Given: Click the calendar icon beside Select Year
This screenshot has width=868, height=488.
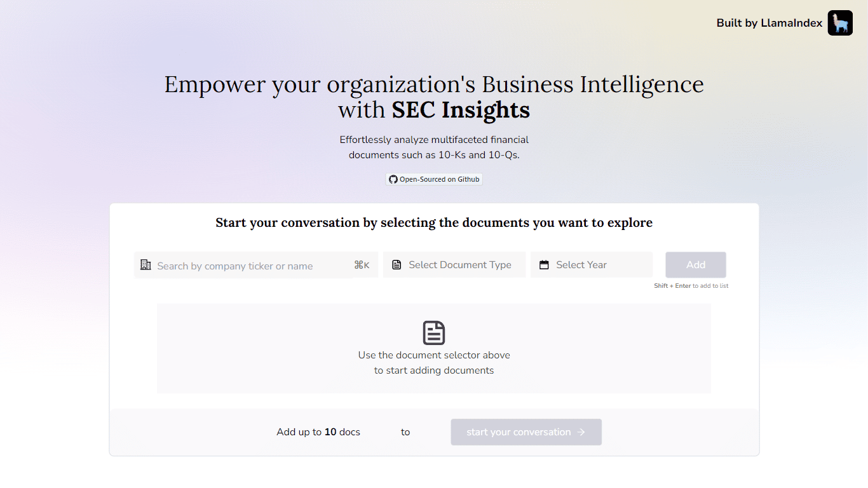Looking at the screenshot, I should [544, 265].
